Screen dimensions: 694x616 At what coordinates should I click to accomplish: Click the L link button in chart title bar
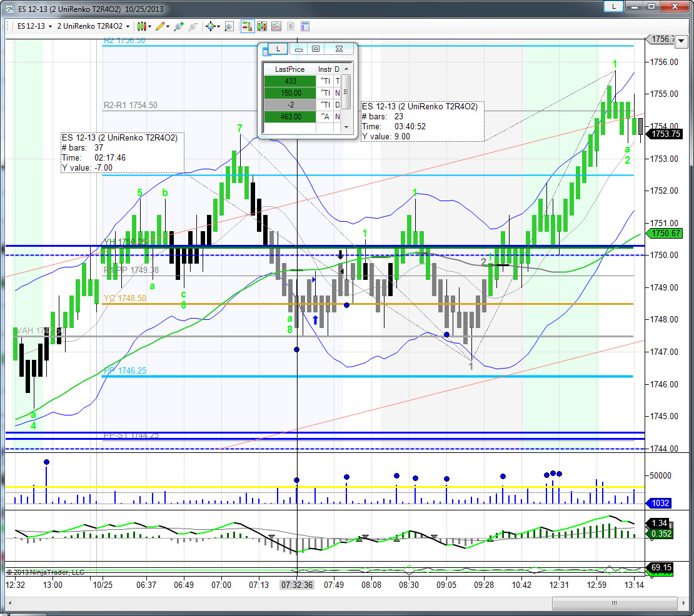tap(613, 6)
